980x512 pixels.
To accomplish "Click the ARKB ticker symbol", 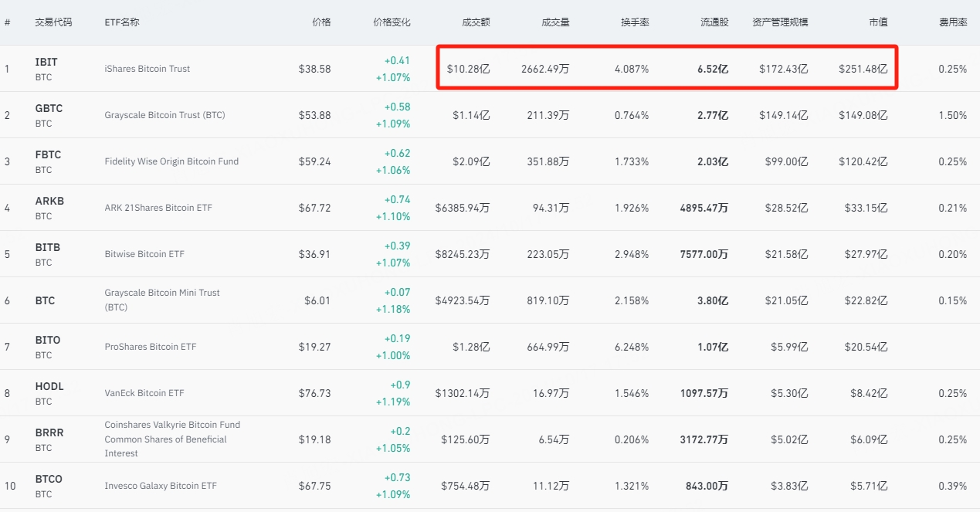I will pyautogui.click(x=49, y=201).
